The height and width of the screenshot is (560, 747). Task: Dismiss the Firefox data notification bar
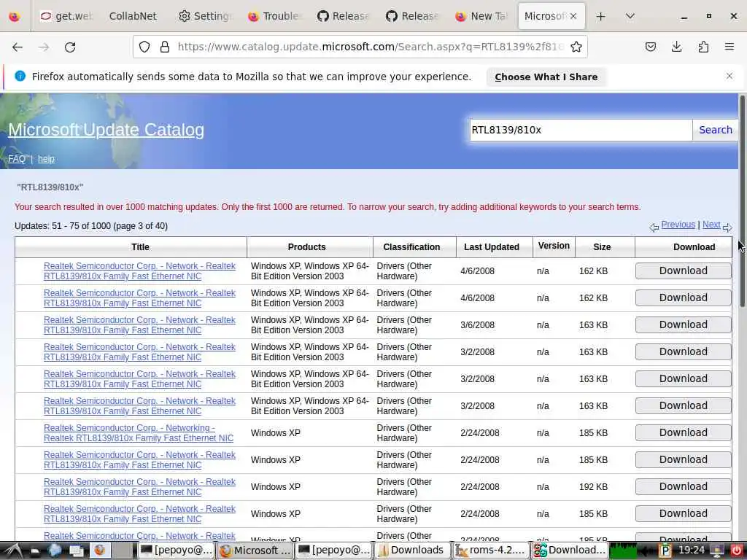[729, 76]
